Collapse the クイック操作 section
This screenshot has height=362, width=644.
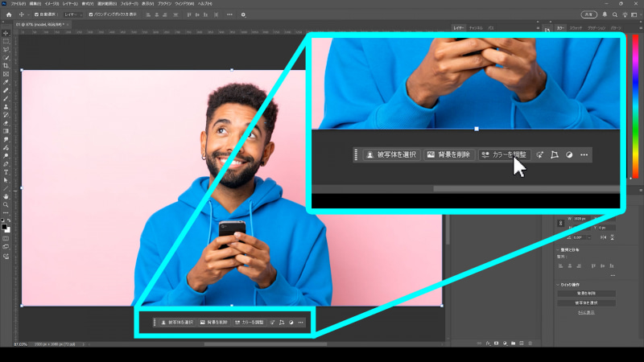tap(558, 285)
